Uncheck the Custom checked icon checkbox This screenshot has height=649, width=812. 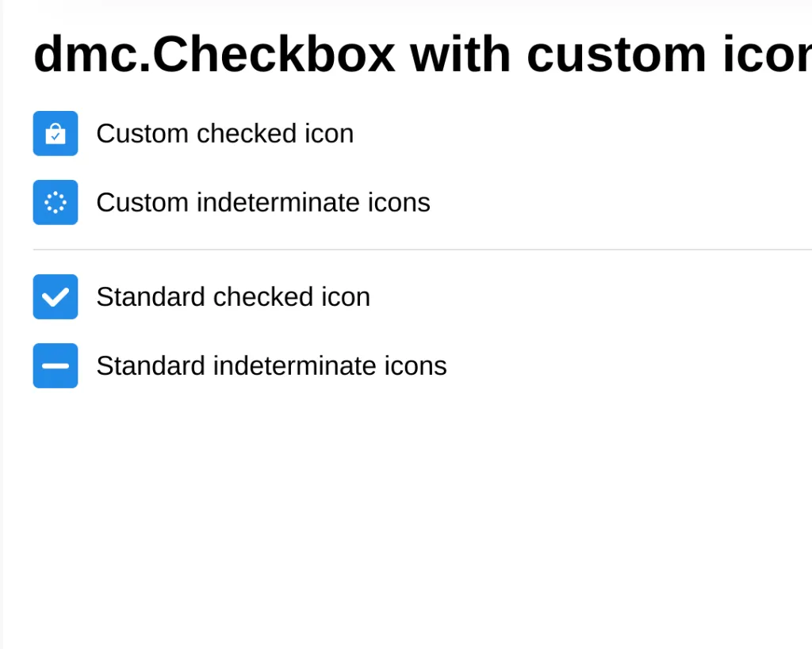pyautogui.click(x=56, y=134)
